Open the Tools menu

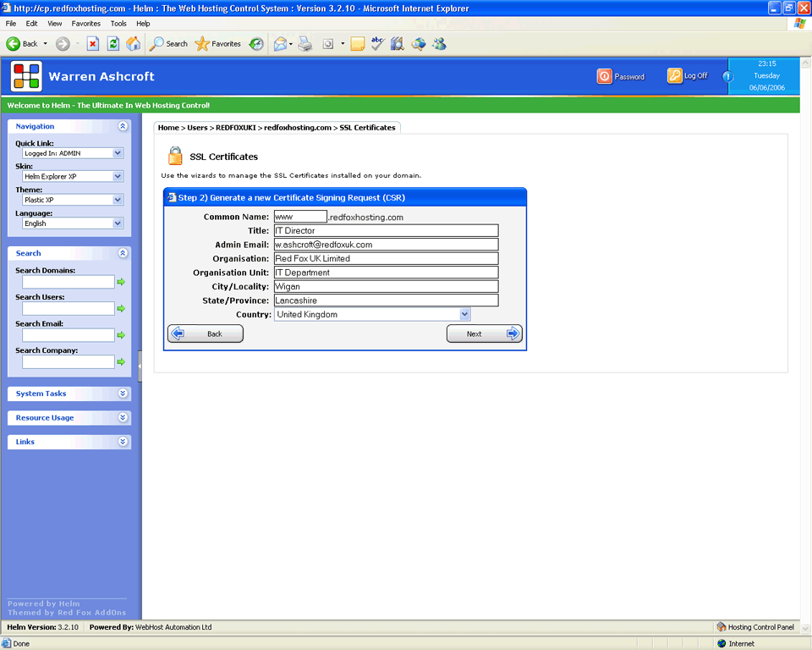click(118, 24)
